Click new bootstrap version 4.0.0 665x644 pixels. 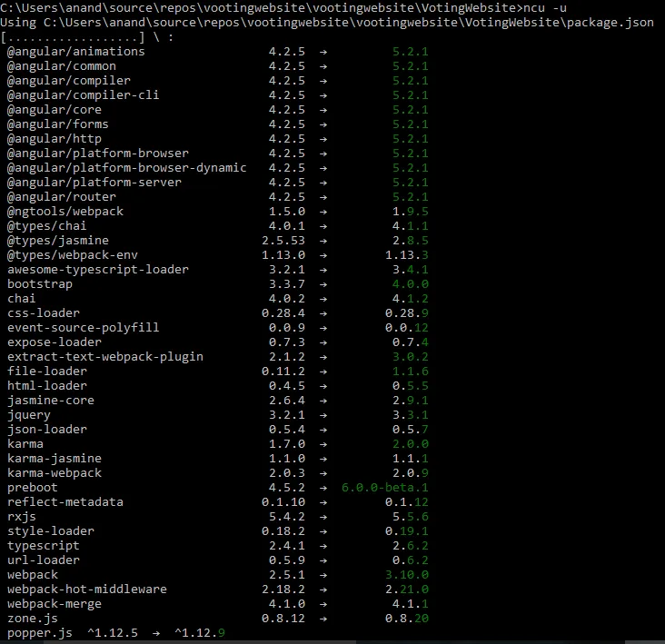[x=410, y=284]
